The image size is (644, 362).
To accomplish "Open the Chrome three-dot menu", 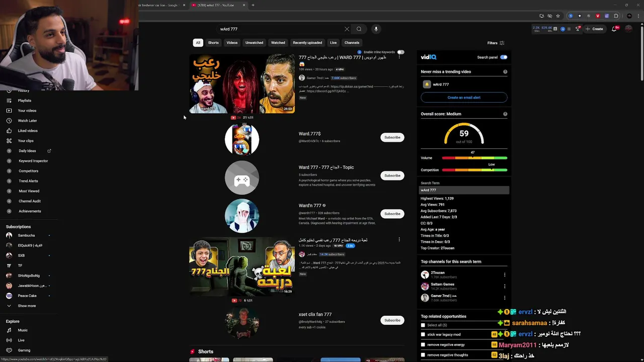I will [638, 16].
